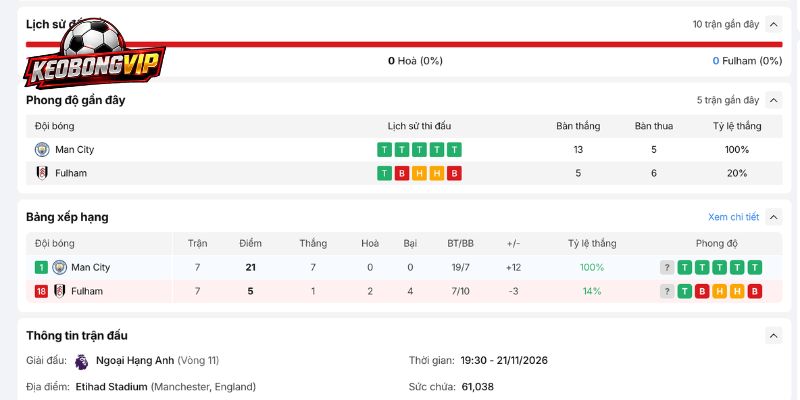Click last T result badge in Man City's Lịch sử thi đấu
Image resolution: width=800 pixels, height=400 pixels.
(454, 149)
